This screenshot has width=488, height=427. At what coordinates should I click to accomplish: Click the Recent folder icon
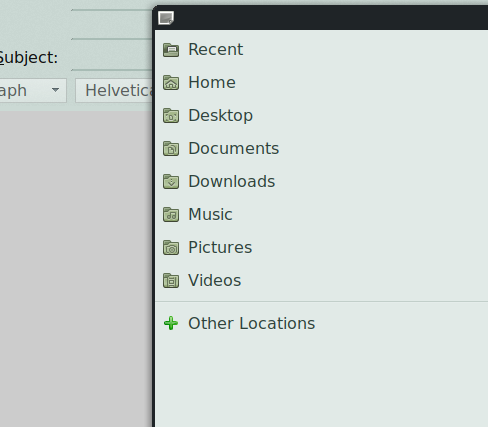coord(171,50)
